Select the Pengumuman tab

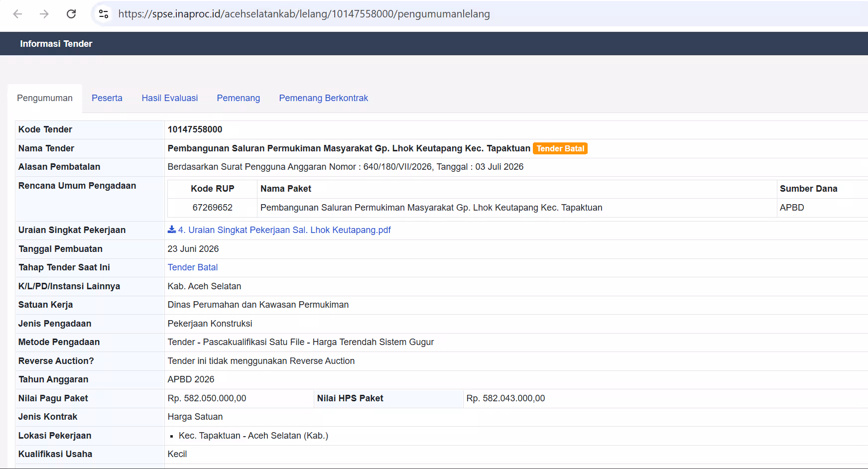(x=45, y=98)
